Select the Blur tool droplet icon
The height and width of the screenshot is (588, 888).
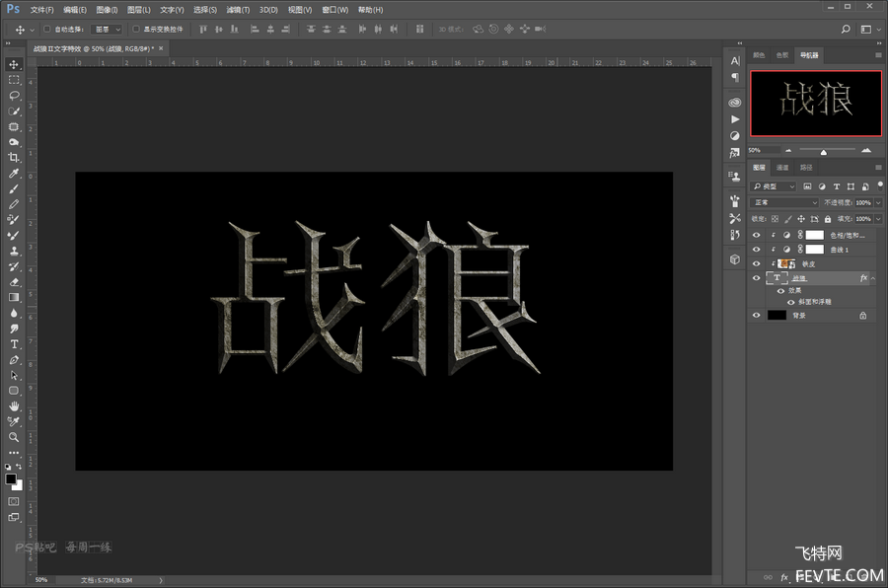(x=14, y=314)
